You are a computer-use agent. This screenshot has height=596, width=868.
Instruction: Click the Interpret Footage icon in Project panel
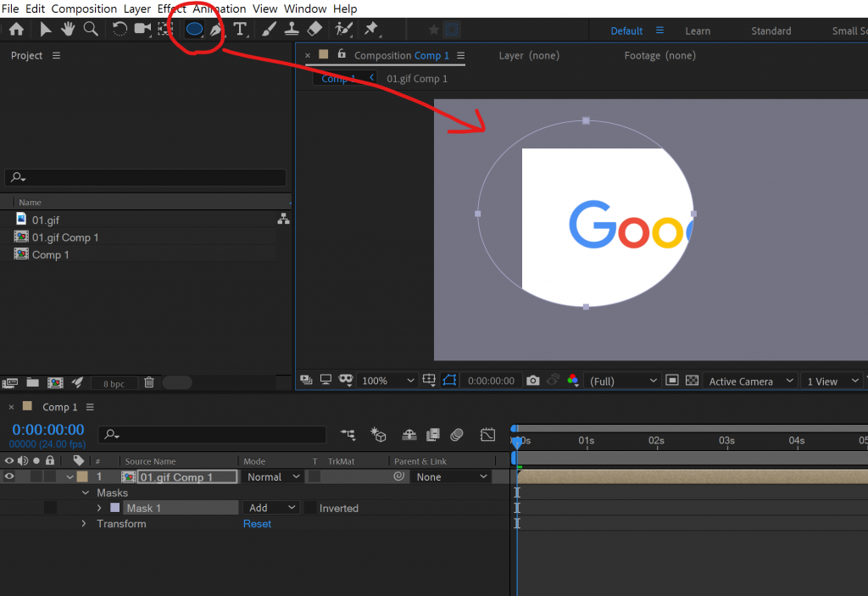(x=10, y=382)
